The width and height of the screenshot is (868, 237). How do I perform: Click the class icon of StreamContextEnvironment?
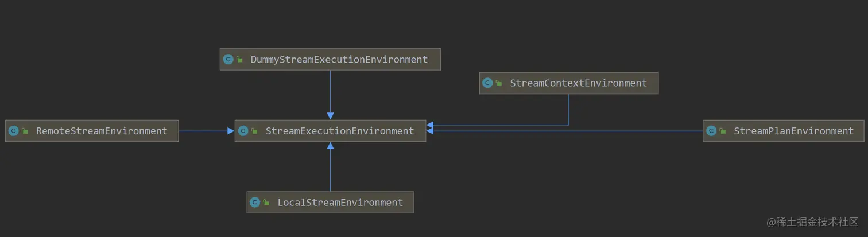487,83
